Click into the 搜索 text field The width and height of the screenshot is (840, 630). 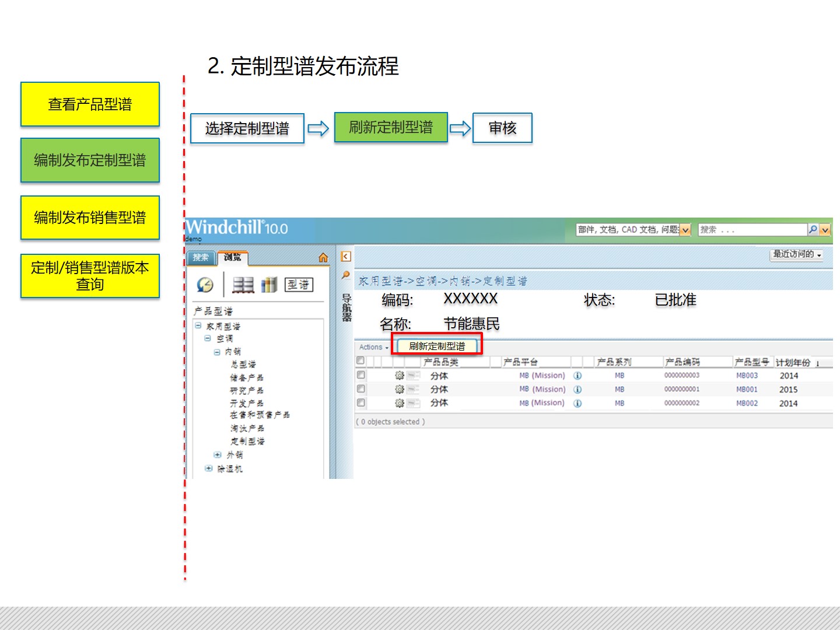751,230
